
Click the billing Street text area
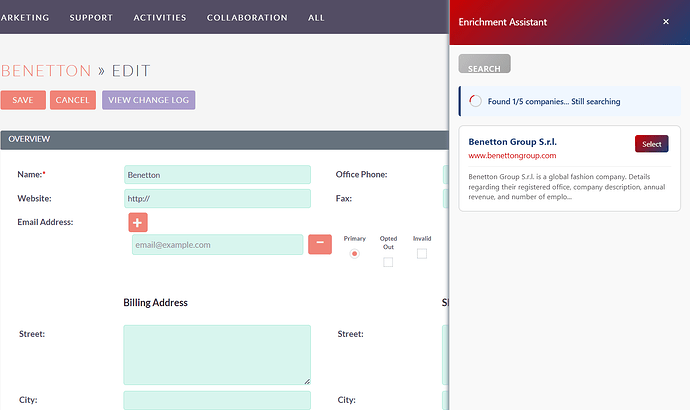(x=217, y=355)
